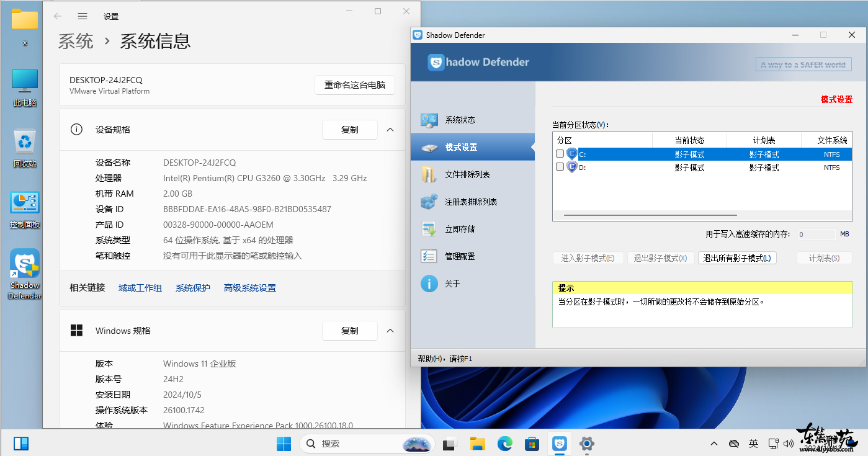
Task: Click the shield icon of C: partition
Action: click(x=571, y=154)
